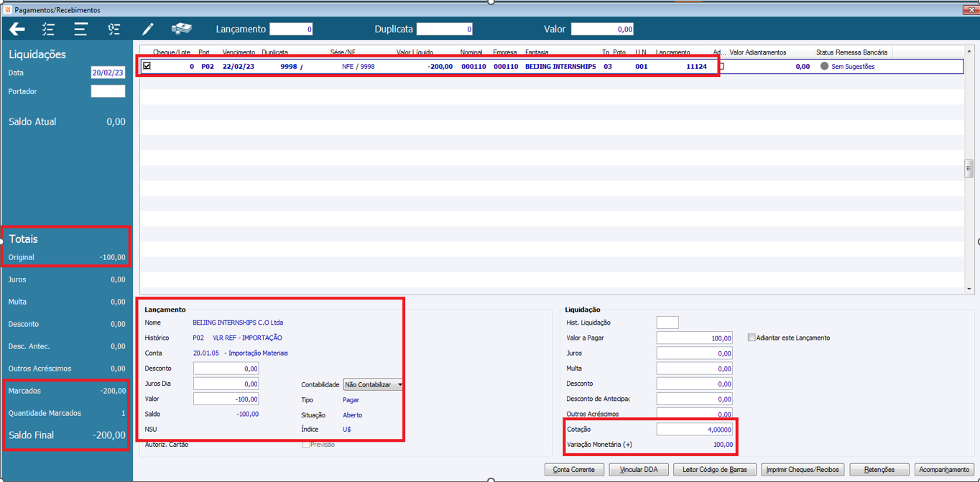This screenshot has width=980, height=482.
Task: Click the Status Remessa Bancária column header
Action: pos(852,52)
